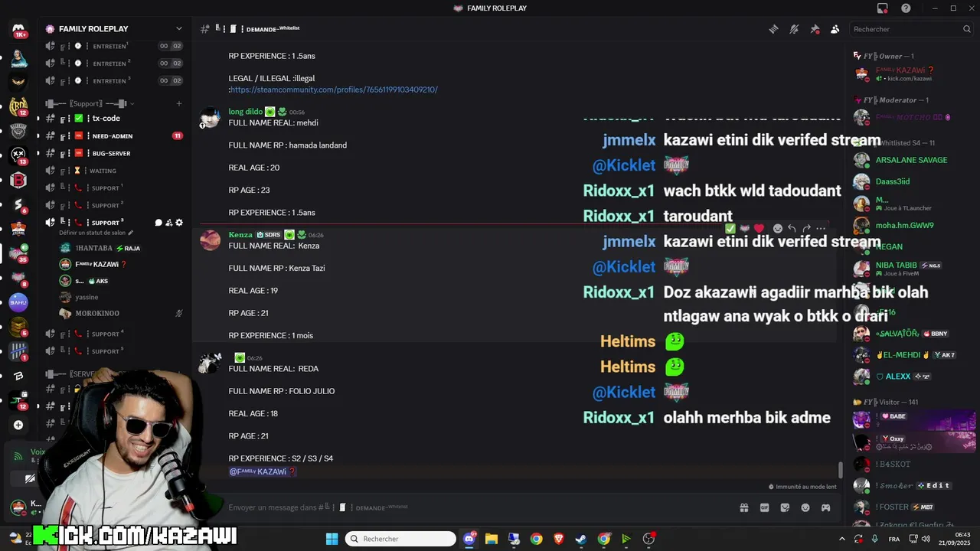This screenshot has height=551, width=980.
Task: Toggle channel notification bell in header
Action: (x=794, y=29)
